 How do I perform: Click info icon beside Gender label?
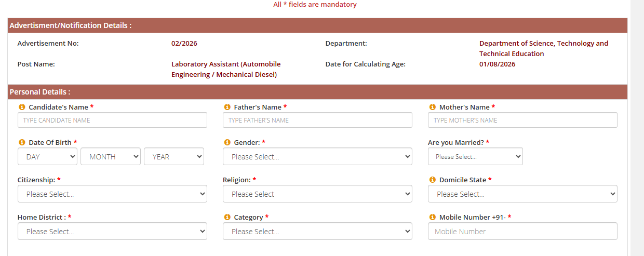coord(227,142)
